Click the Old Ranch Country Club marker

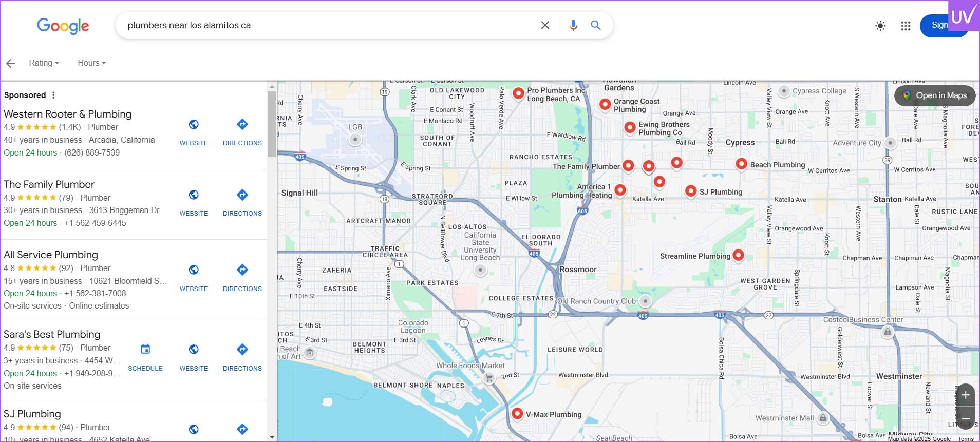pos(646,301)
